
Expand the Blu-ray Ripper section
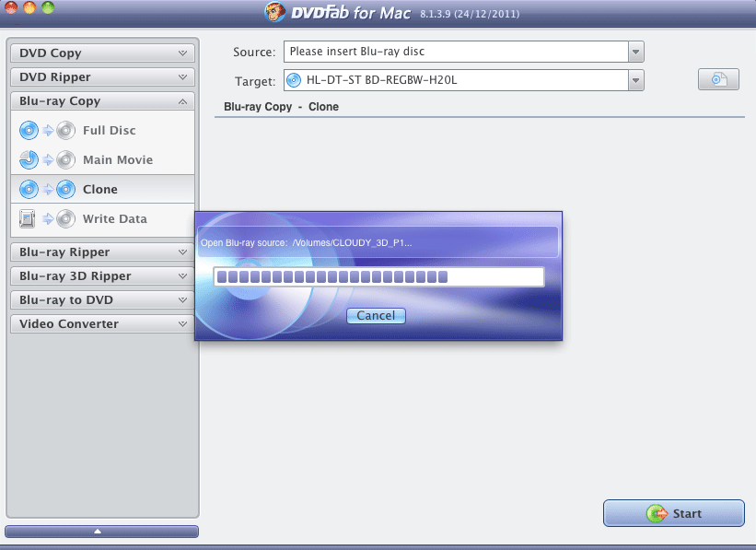(x=102, y=252)
